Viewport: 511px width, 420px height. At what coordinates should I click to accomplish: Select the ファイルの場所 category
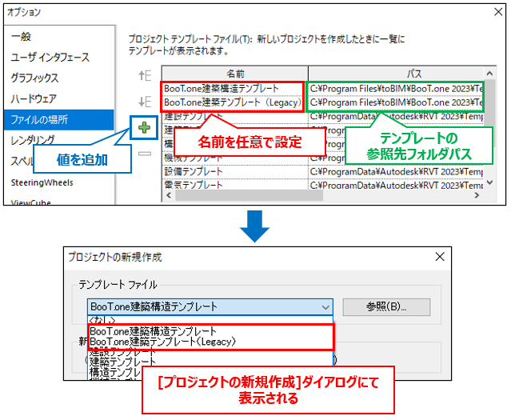tap(59, 120)
